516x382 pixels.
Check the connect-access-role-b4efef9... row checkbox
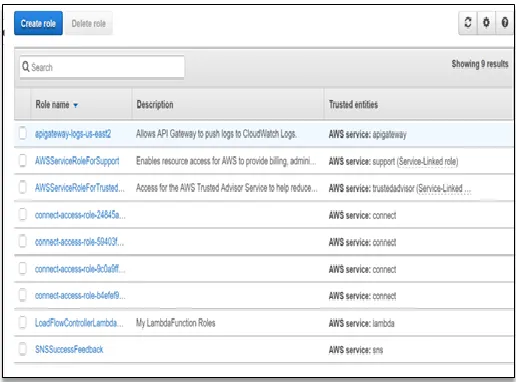[x=23, y=296]
